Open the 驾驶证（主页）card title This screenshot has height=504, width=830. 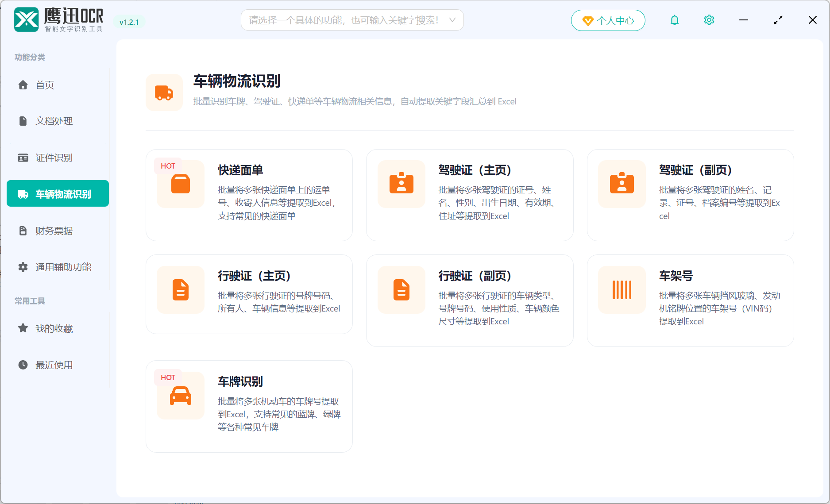475,170
